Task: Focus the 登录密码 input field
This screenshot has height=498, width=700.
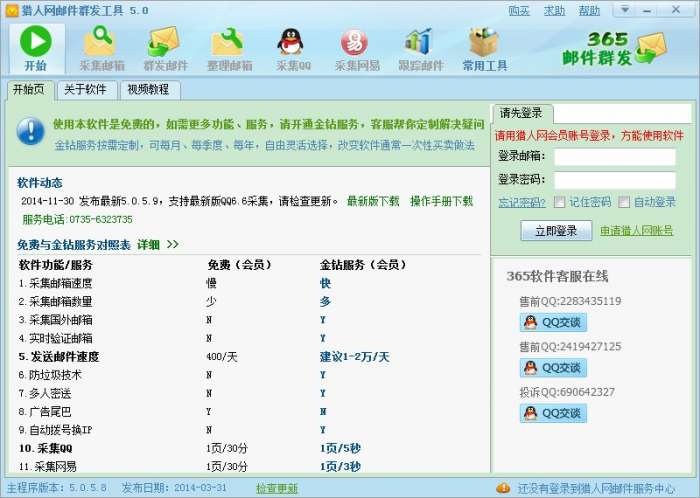Action: click(x=615, y=180)
